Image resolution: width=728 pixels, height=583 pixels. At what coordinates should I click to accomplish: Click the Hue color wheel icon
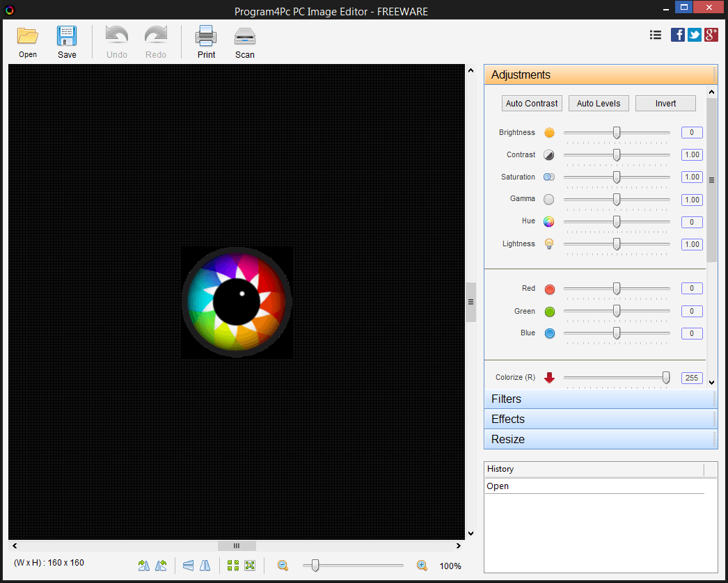coord(549,222)
